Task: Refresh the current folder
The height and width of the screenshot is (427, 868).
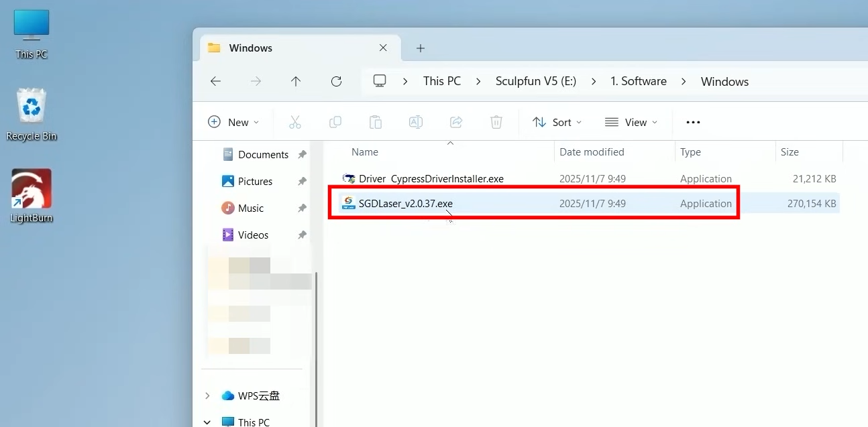Action: (x=336, y=81)
